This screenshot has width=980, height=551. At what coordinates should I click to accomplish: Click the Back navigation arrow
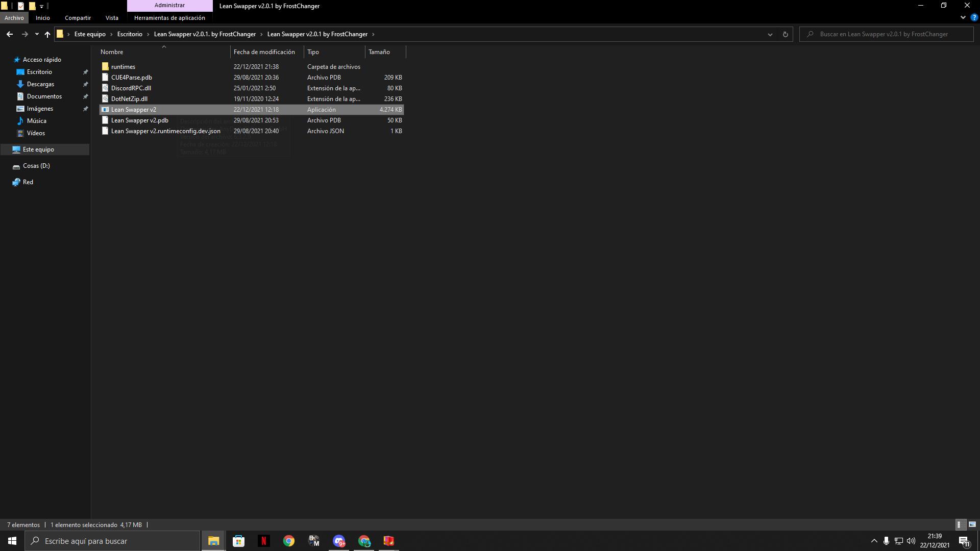point(10,34)
